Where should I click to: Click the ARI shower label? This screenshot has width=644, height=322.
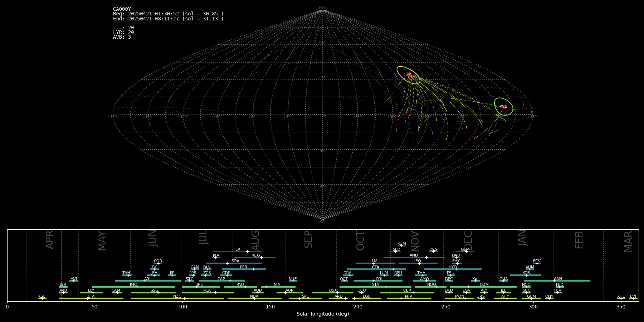[x=147, y=279]
